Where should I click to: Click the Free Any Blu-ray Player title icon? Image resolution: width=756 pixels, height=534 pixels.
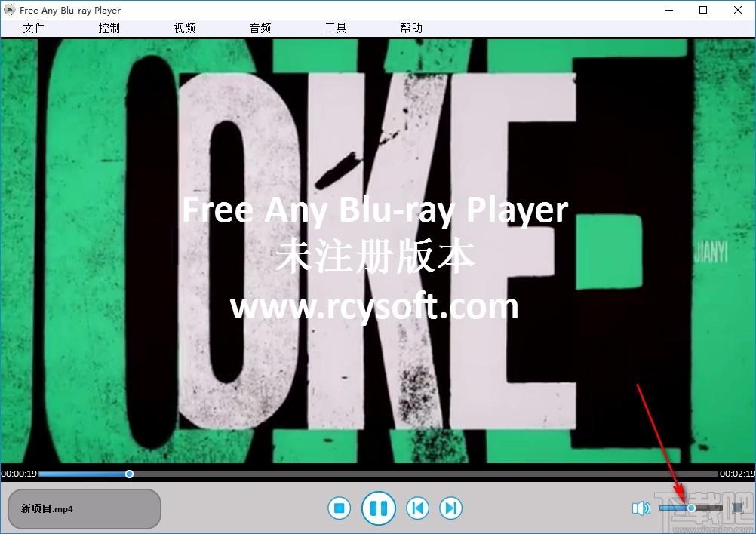(9, 10)
